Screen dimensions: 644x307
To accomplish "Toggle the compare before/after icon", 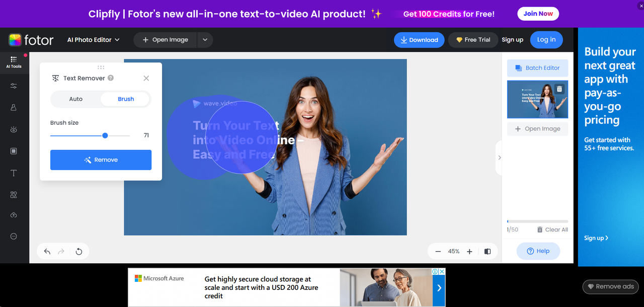I will click(x=488, y=251).
